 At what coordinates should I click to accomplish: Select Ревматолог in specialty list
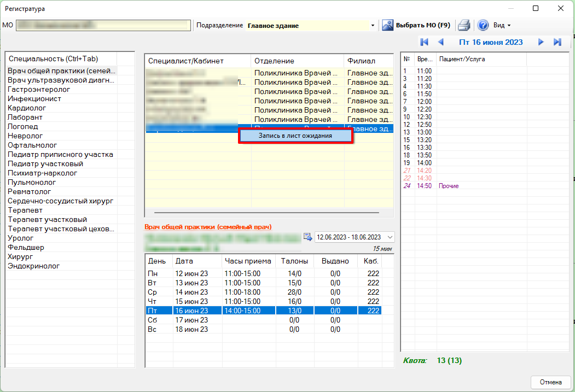tap(62, 191)
